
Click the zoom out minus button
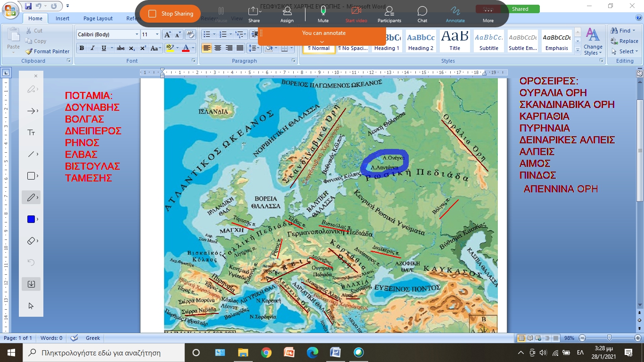(x=582, y=338)
